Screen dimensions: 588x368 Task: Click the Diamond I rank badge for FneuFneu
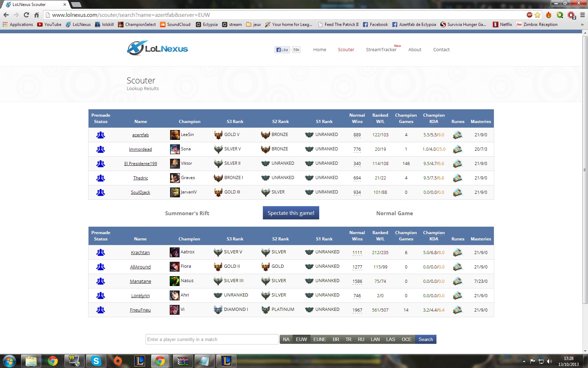pyautogui.click(x=218, y=309)
